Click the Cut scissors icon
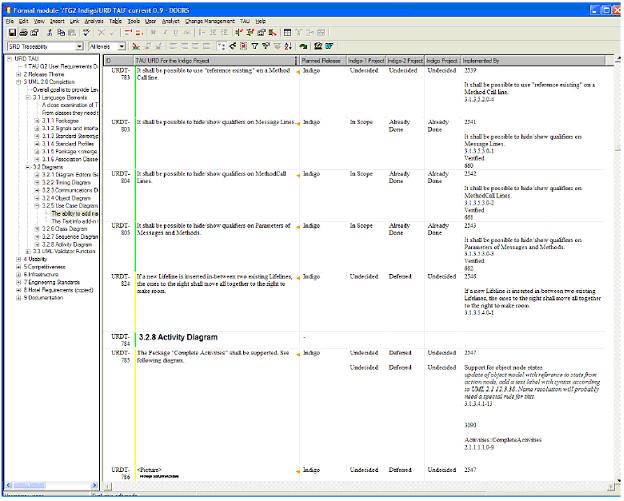The height and width of the screenshot is (501, 624). (x=50, y=33)
